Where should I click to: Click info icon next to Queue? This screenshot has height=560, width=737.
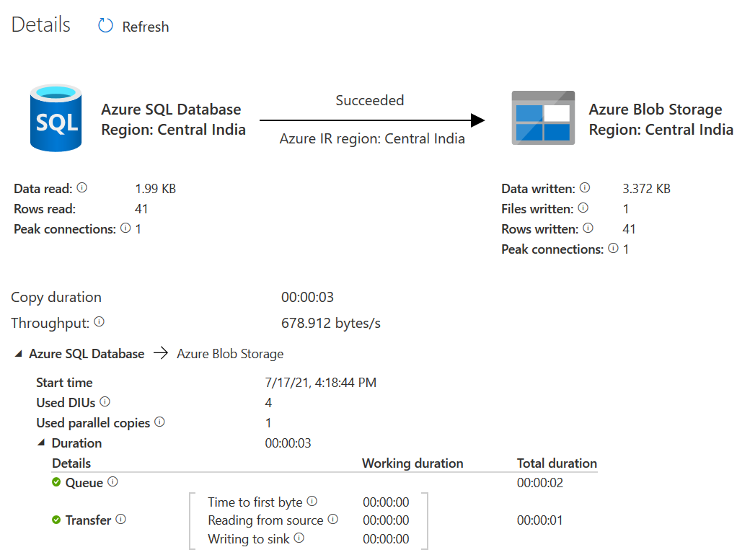(x=112, y=482)
